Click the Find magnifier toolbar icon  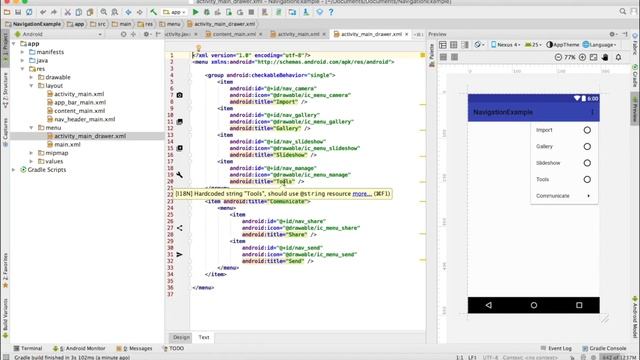click(x=104, y=12)
